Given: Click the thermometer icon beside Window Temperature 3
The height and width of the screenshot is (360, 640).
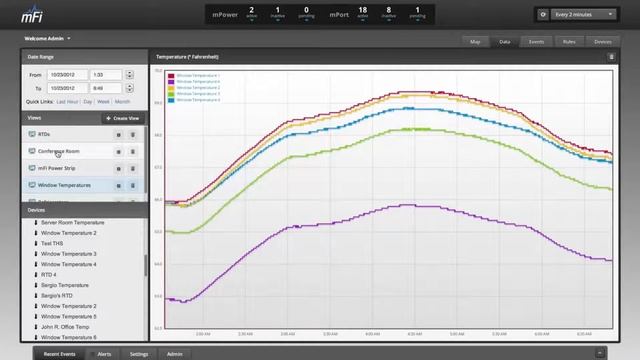Looking at the screenshot, I should tap(36, 254).
